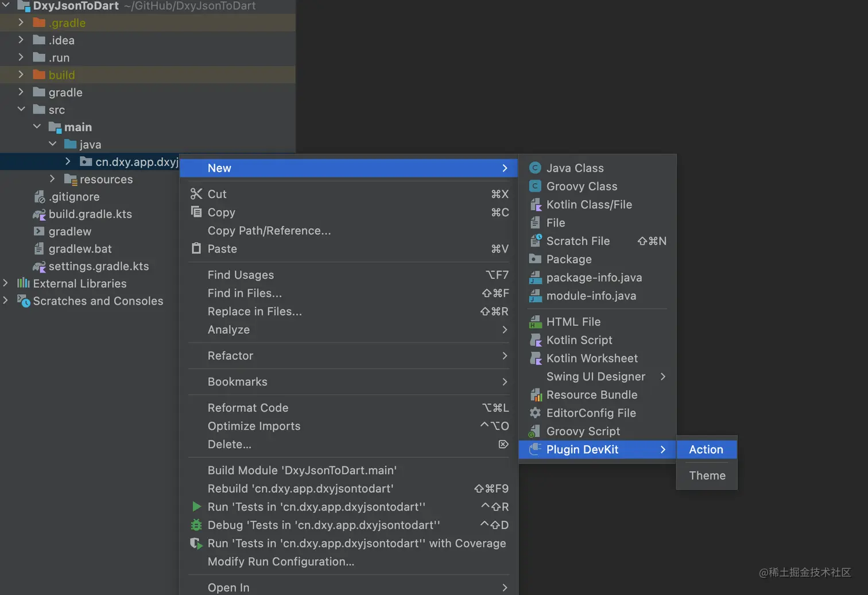Click the EditorConfig File gear icon
The image size is (868, 595).
coord(534,413)
